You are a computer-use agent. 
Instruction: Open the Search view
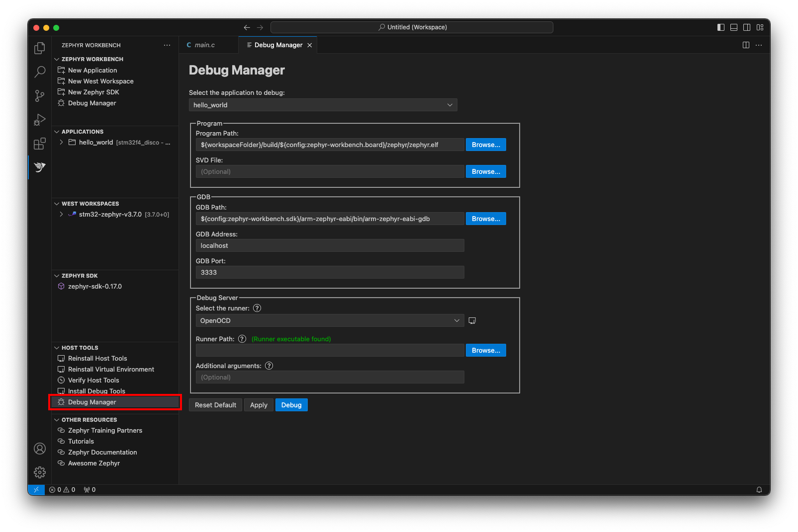[39, 72]
